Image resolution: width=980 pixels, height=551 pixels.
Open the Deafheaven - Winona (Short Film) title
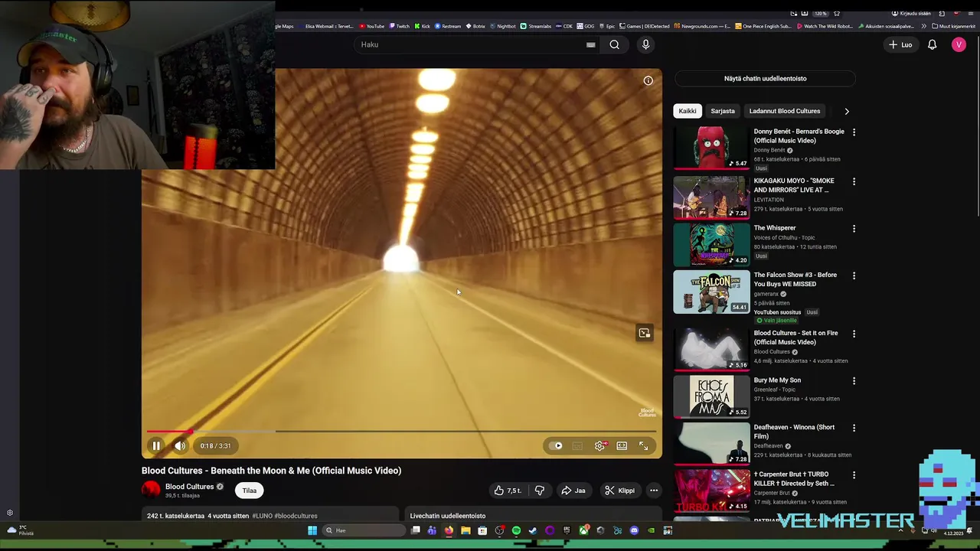[794, 432]
